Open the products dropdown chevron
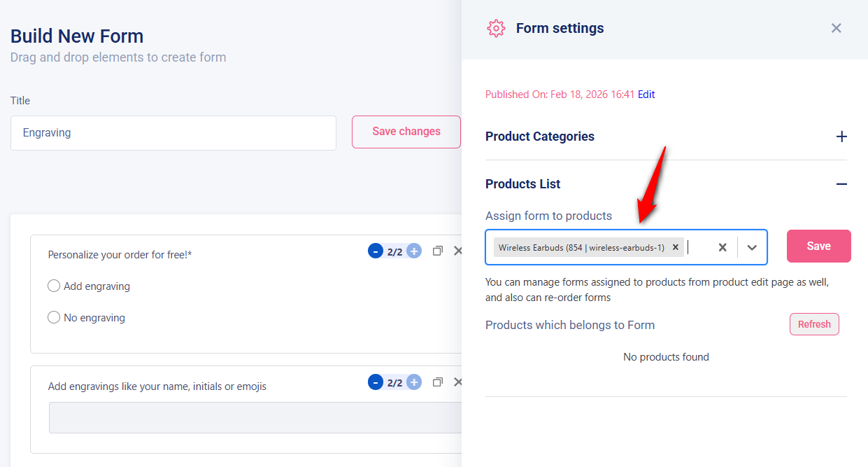This screenshot has width=868, height=467. [x=752, y=246]
